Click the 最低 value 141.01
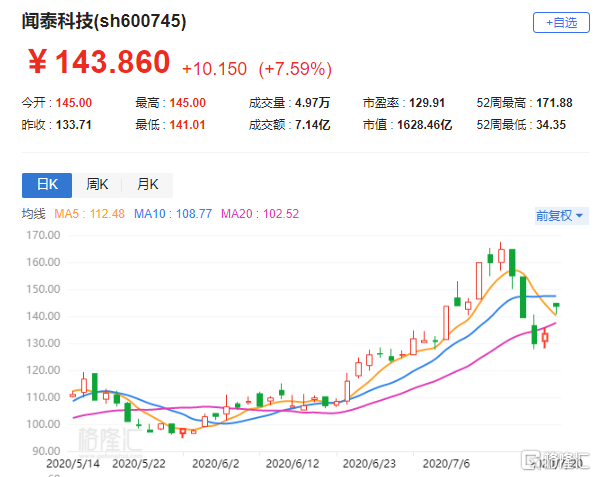The width and height of the screenshot is (596, 477). [x=187, y=125]
